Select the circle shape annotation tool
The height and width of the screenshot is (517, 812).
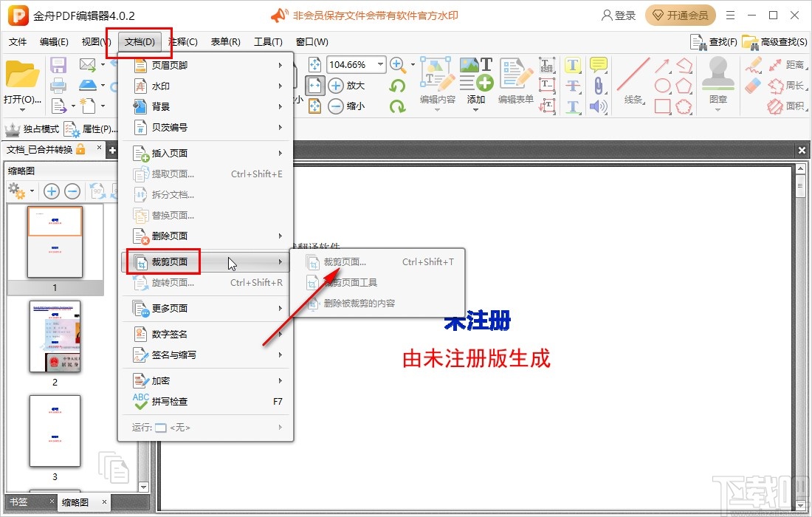click(x=662, y=85)
